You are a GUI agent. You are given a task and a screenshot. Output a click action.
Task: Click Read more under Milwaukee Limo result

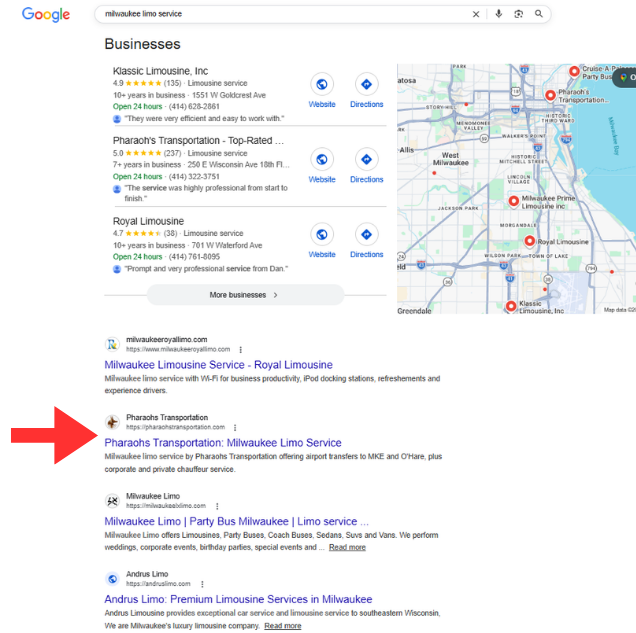[x=347, y=547]
